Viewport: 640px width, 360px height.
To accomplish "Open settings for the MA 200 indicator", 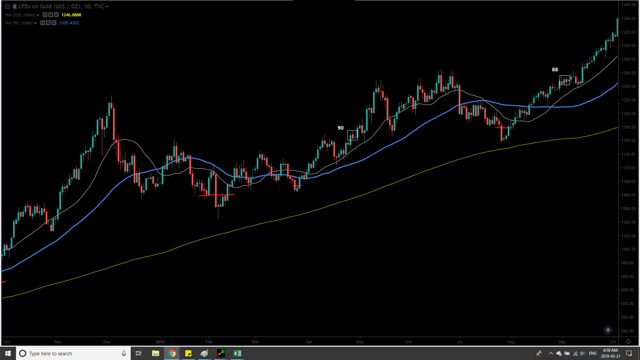I will (51, 15).
